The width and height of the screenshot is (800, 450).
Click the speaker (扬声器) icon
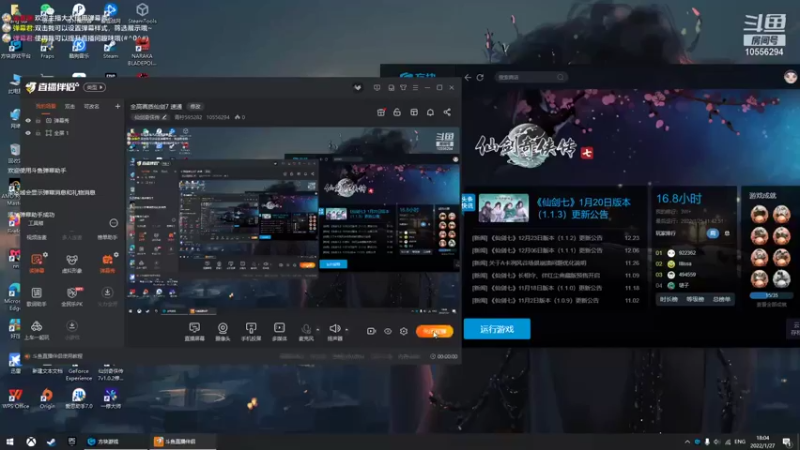pyautogui.click(x=335, y=329)
